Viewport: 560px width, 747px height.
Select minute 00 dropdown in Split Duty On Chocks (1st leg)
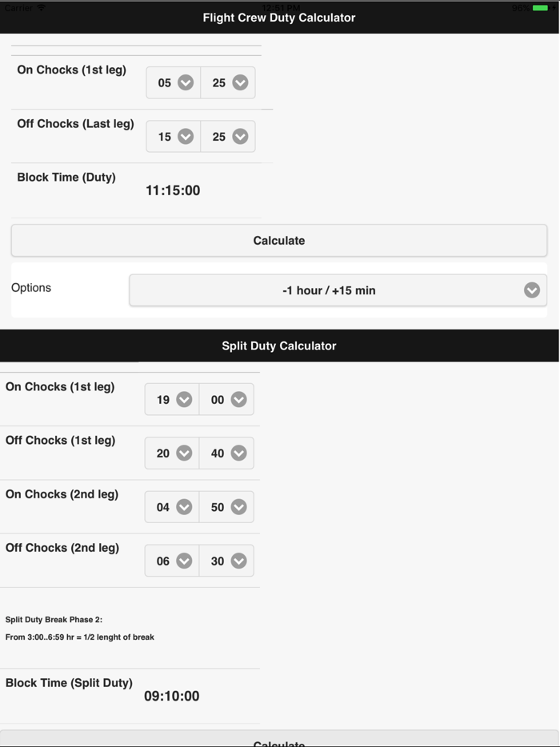point(226,400)
